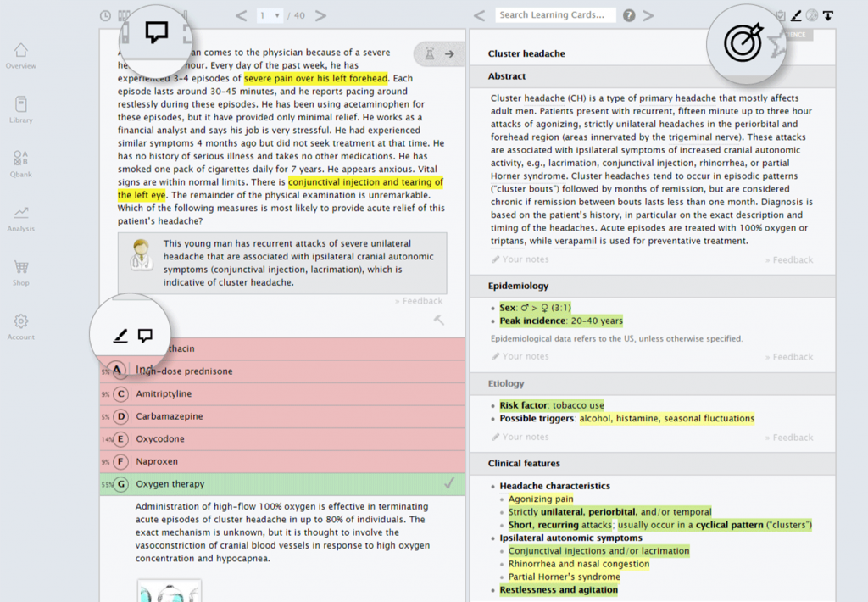The width and height of the screenshot is (868, 602).
Task: Click the clock timer icon above question
Action: tap(105, 15)
